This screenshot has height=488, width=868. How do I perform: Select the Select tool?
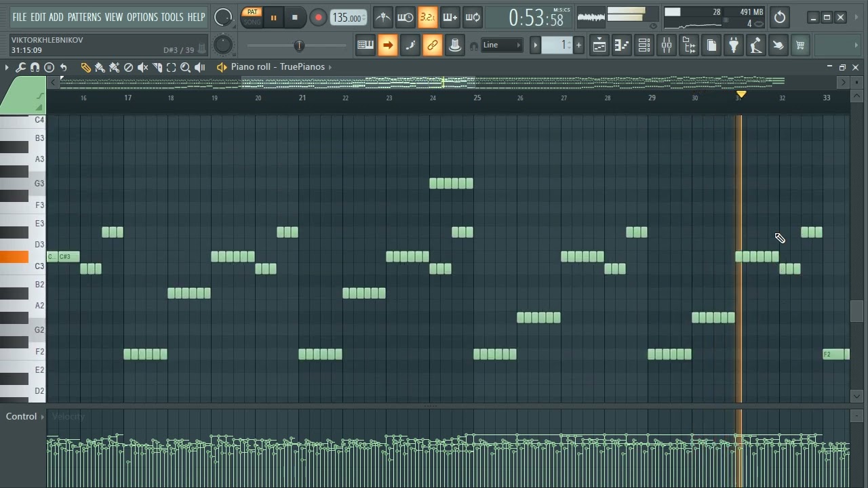point(172,67)
